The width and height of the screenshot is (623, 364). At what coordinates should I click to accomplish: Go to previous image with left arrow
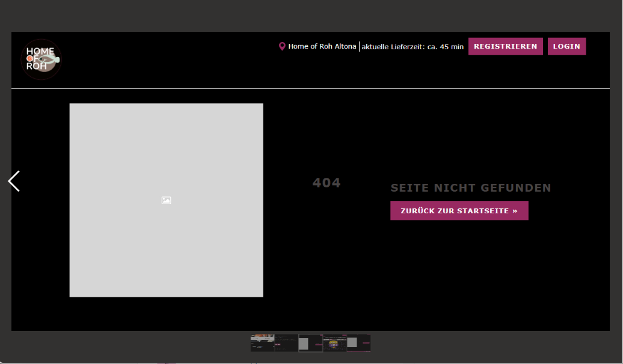pyautogui.click(x=14, y=181)
